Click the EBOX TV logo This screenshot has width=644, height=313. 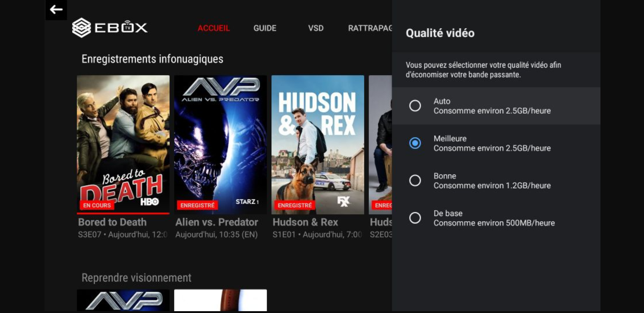click(x=110, y=28)
